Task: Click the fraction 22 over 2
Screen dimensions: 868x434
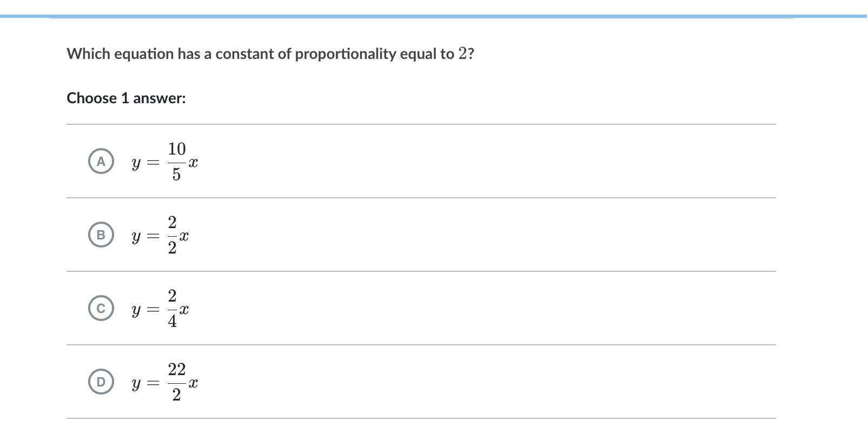Action: tap(176, 382)
